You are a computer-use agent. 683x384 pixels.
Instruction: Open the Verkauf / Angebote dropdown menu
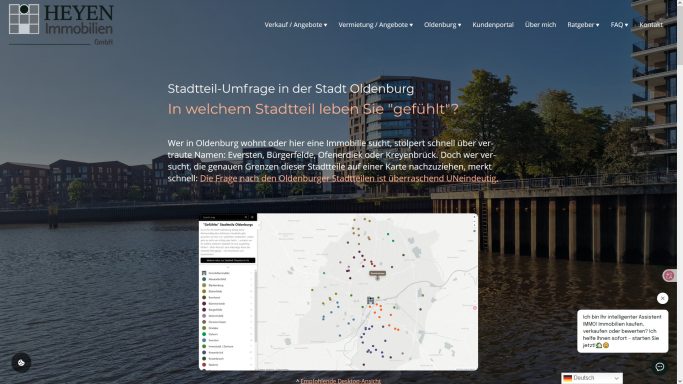click(x=296, y=25)
